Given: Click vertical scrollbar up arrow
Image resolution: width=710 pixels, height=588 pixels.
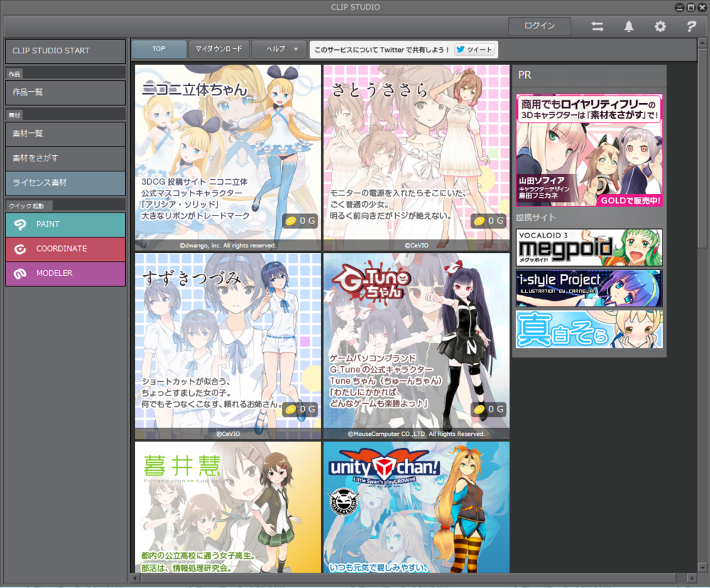Looking at the screenshot, I should pos(702,43).
